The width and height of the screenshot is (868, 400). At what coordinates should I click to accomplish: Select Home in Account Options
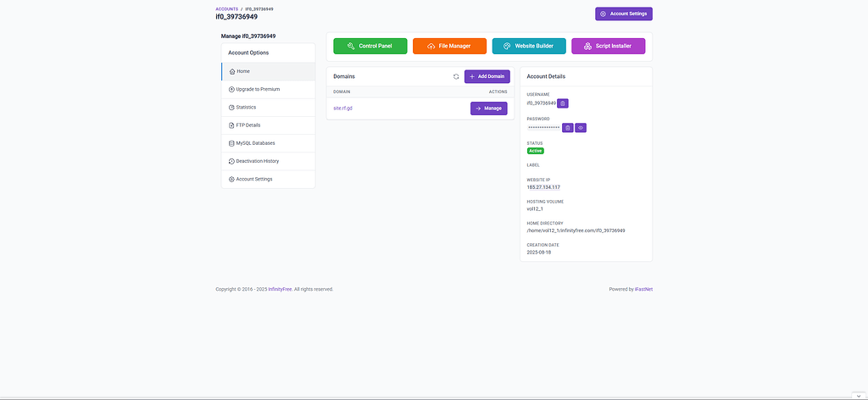tap(269, 71)
